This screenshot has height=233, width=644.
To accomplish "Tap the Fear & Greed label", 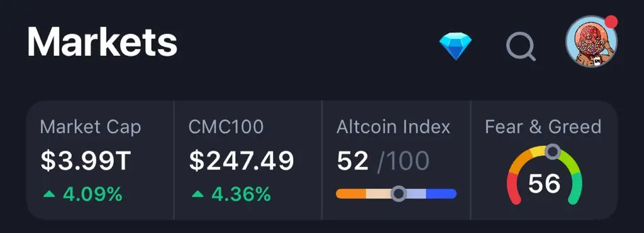I will click(x=543, y=127).
